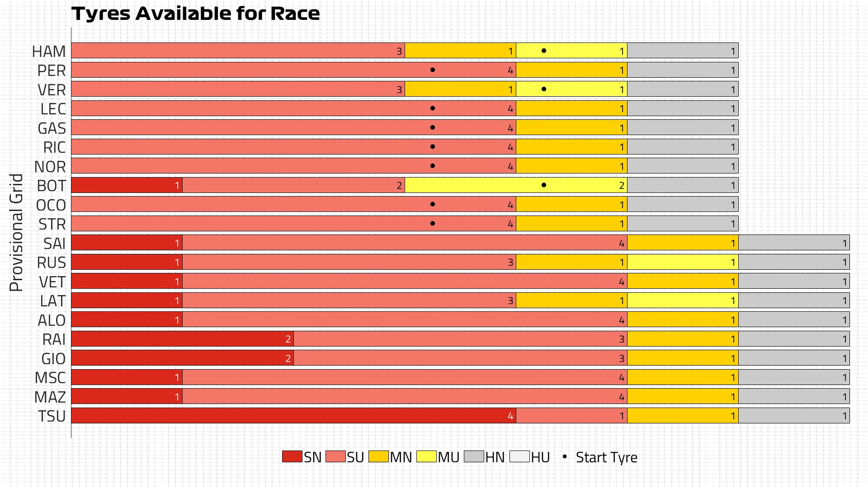
Task: Click the MN orange-yellow legend swatch
Action: click(x=378, y=456)
